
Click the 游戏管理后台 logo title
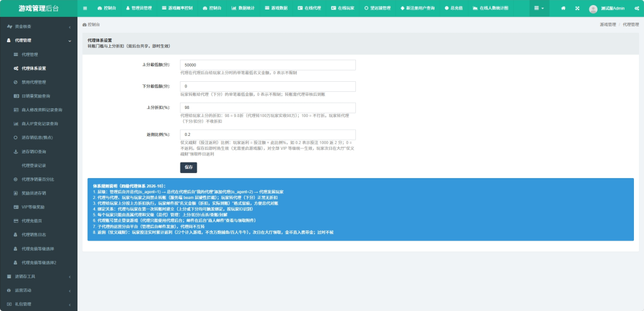38,8
